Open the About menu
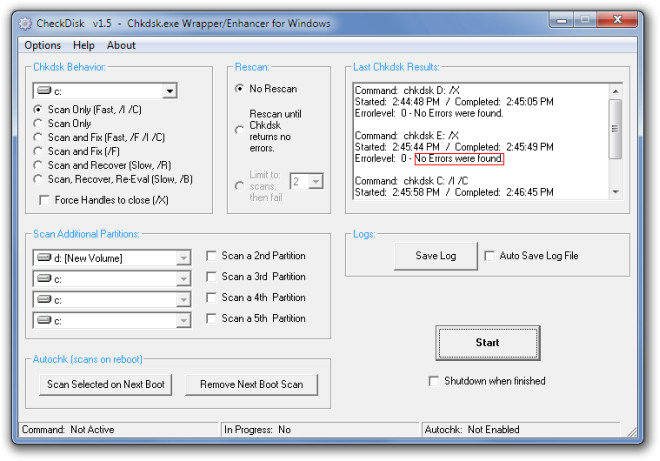 [x=121, y=45]
